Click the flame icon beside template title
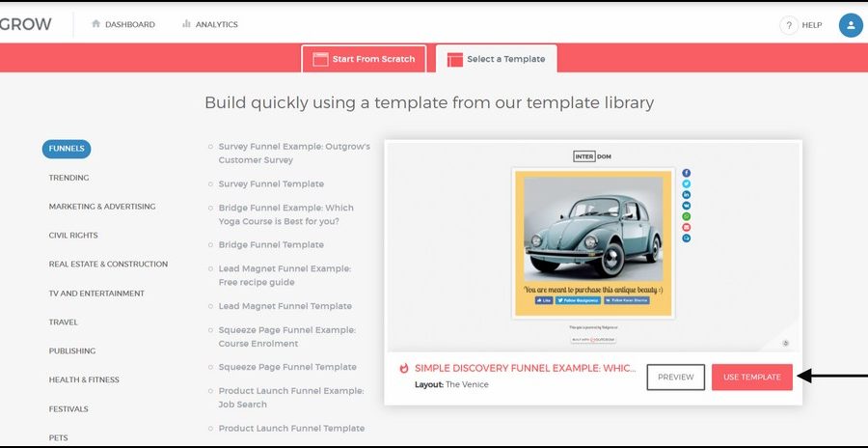The width and height of the screenshot is (868, 448). [404, 368]
